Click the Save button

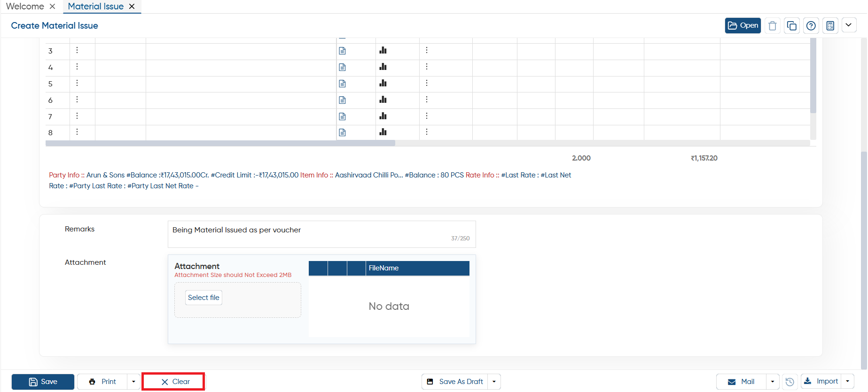43,382
